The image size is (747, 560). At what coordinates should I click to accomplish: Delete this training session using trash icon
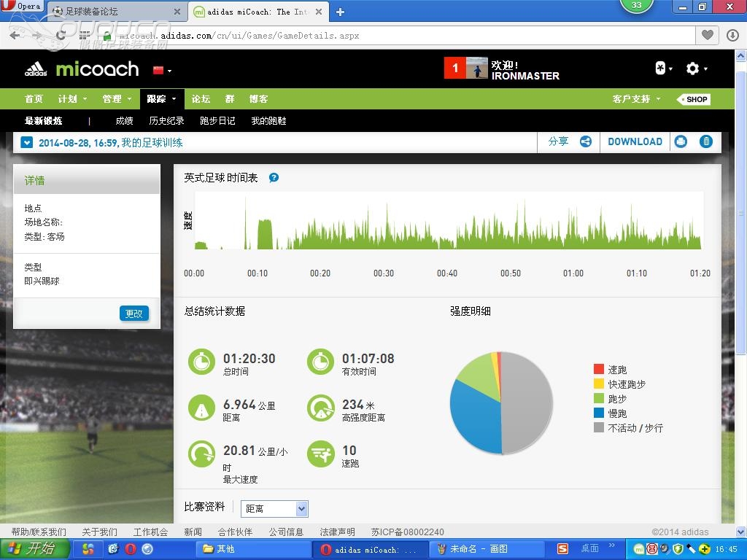(706, 141)
